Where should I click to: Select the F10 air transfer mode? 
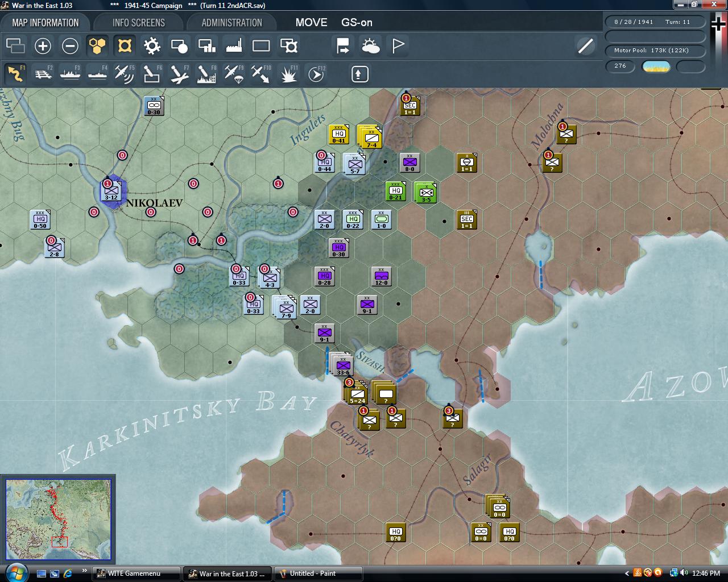(261, 74)
